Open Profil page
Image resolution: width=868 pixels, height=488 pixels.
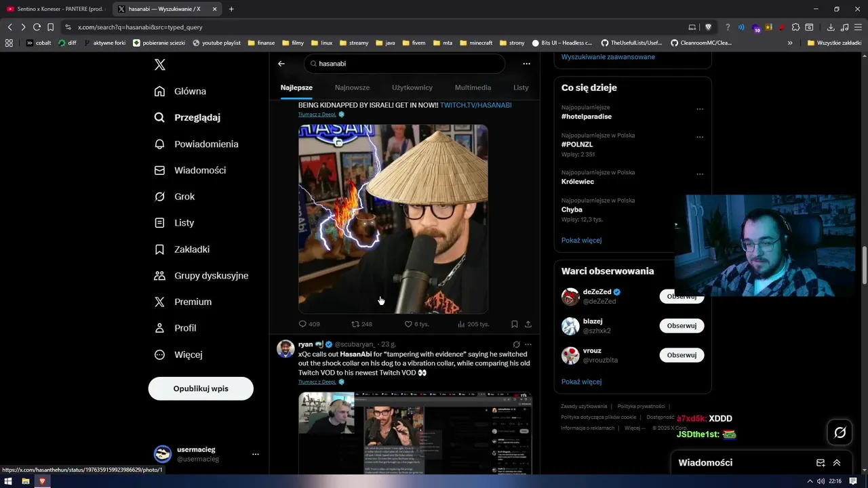click(x=175, y=328)
